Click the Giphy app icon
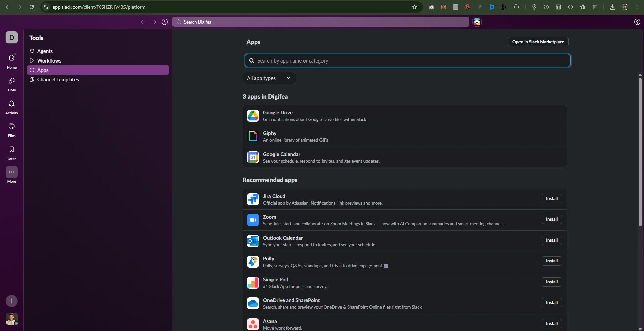Image resolution: width=644 pixels, height=331 pixels. (253, 136)
